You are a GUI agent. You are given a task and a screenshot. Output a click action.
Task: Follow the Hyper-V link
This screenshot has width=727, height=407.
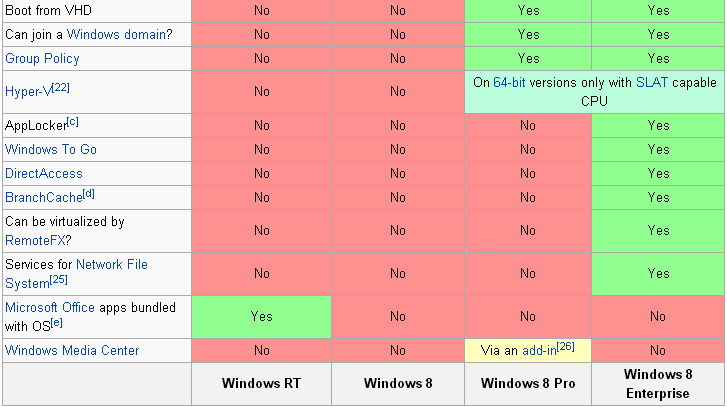coord(28,91)
